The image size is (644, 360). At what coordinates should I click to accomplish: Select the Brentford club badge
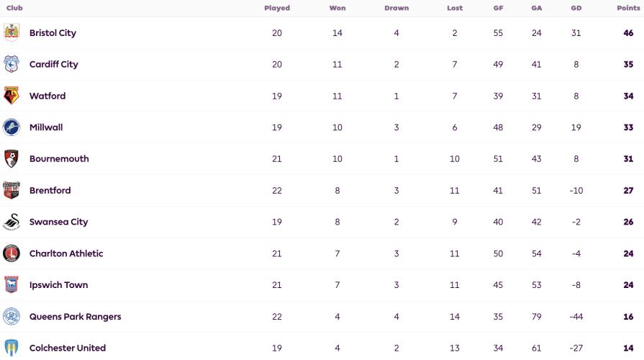12,190
